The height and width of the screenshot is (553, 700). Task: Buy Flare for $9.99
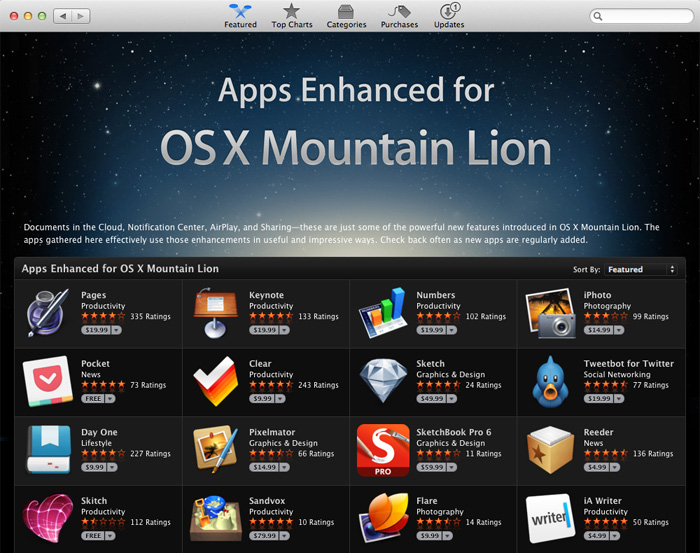[x=429, y=536]
